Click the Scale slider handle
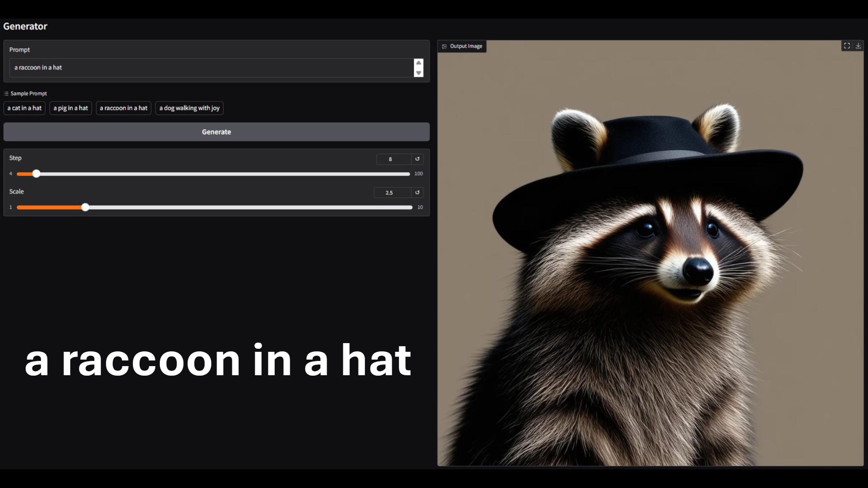868x488 pixels. coord(85,207)
